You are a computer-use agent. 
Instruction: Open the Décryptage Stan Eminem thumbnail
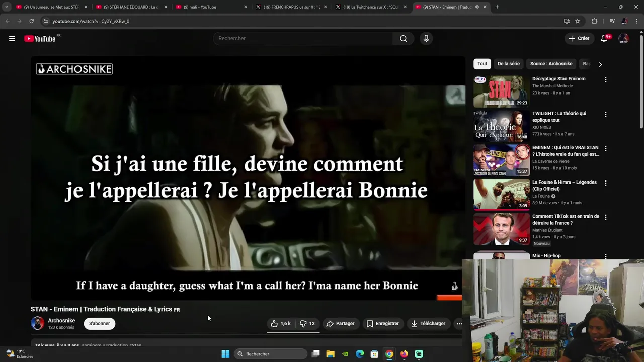(501, 92)
